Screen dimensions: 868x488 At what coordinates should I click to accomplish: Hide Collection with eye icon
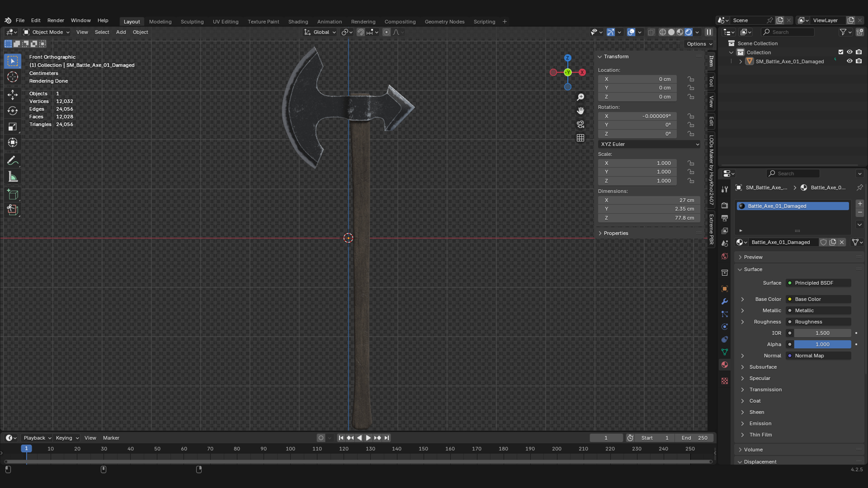point(849,52)
